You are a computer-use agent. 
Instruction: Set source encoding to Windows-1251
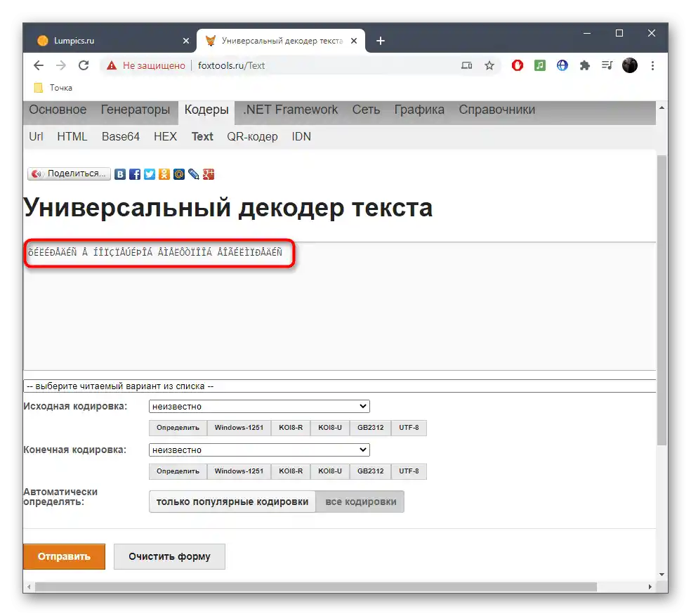239,428
